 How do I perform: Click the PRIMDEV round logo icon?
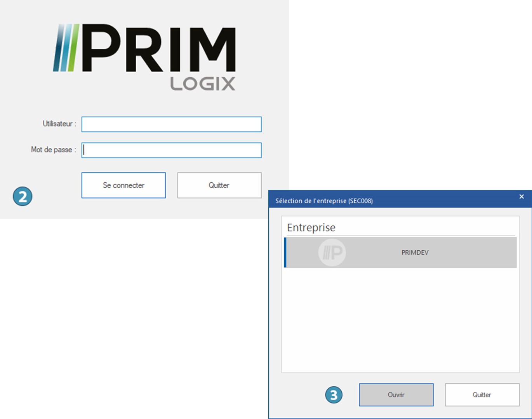332,253
